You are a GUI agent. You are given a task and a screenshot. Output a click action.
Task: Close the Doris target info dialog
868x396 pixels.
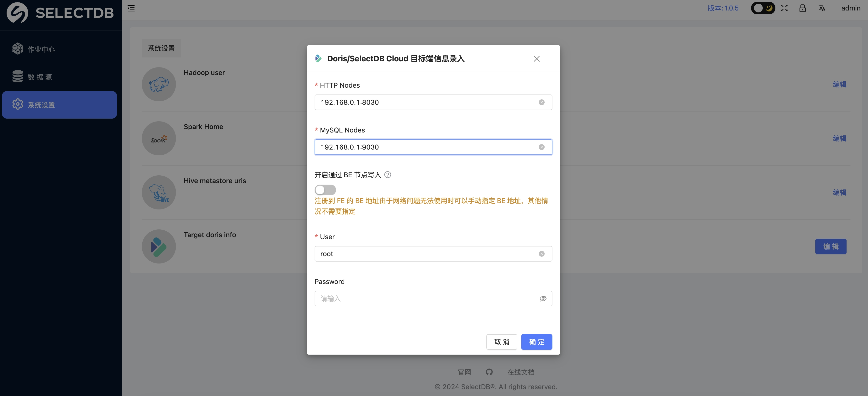[537, 59]
